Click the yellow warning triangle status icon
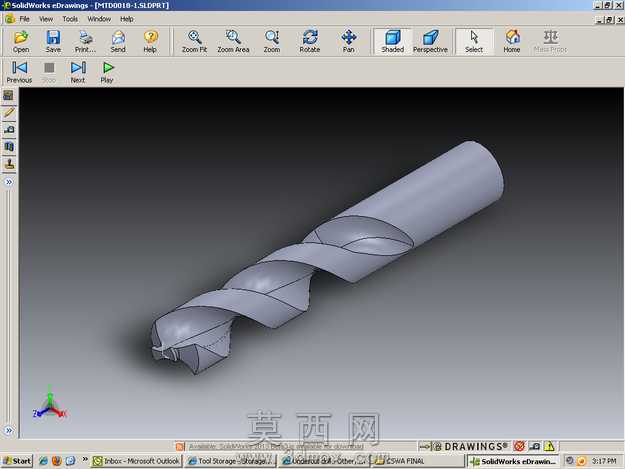Screen dimensions: 625x469 click(x=550, y=446)
